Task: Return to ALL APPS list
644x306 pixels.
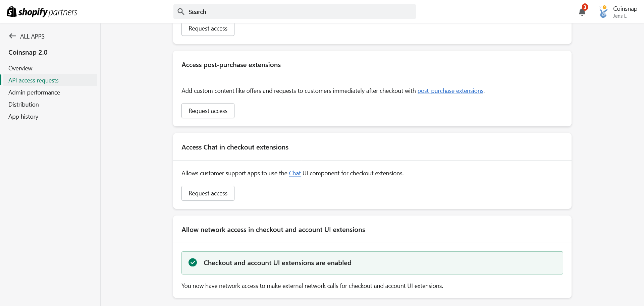Action: pyautogui.click(x=32, y=36)
